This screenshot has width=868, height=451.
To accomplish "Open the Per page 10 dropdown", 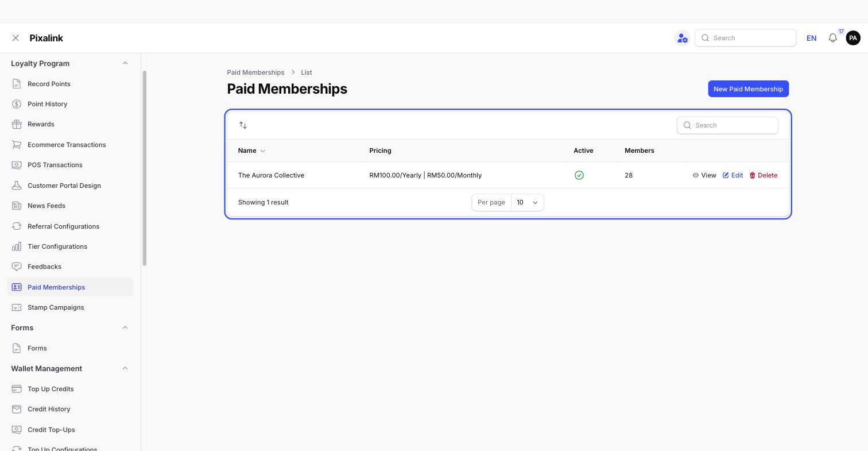I will (x=527, y=202).
